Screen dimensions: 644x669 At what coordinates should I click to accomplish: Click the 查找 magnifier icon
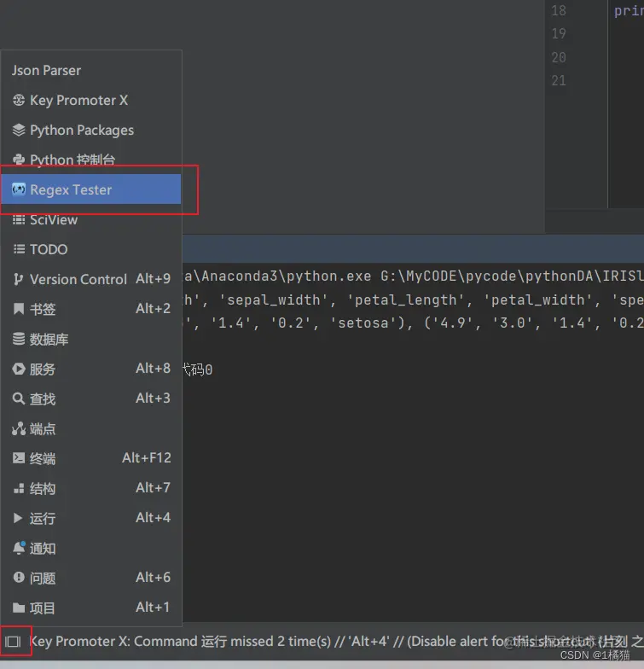[x=19, y=398]
